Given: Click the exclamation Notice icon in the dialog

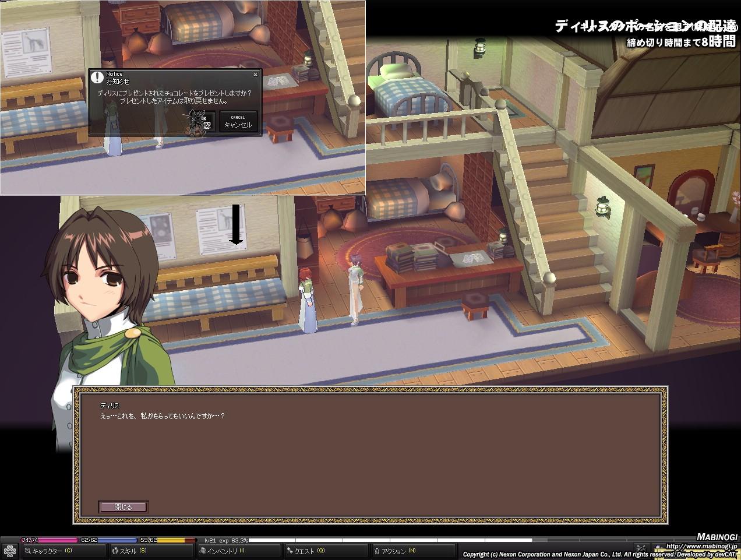Looking at the screenshot, I should click(98, 78).
